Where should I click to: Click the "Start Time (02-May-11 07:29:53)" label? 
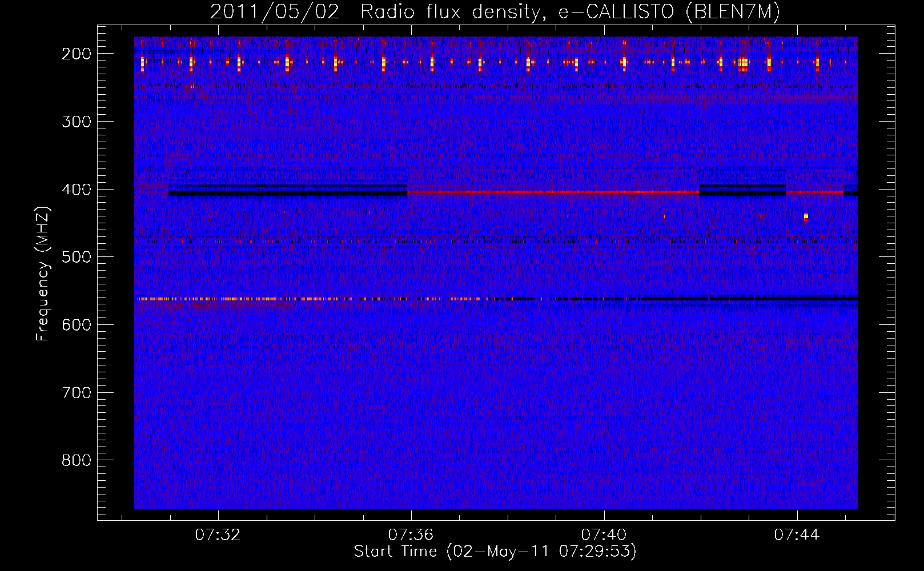coord(495,552)
